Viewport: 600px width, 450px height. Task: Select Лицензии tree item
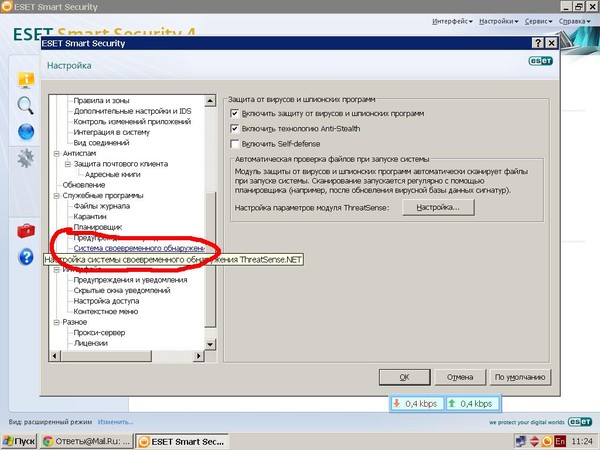(91, 343)
